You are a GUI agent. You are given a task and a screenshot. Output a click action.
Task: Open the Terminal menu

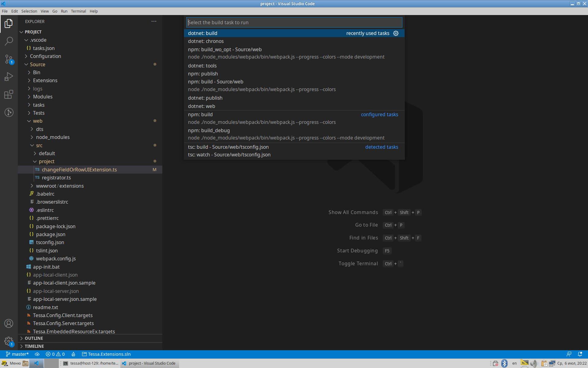(x=78, y=11)
